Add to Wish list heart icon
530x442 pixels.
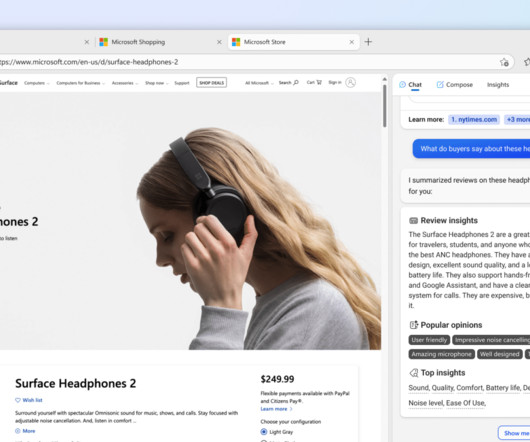(x=18, y=400)
